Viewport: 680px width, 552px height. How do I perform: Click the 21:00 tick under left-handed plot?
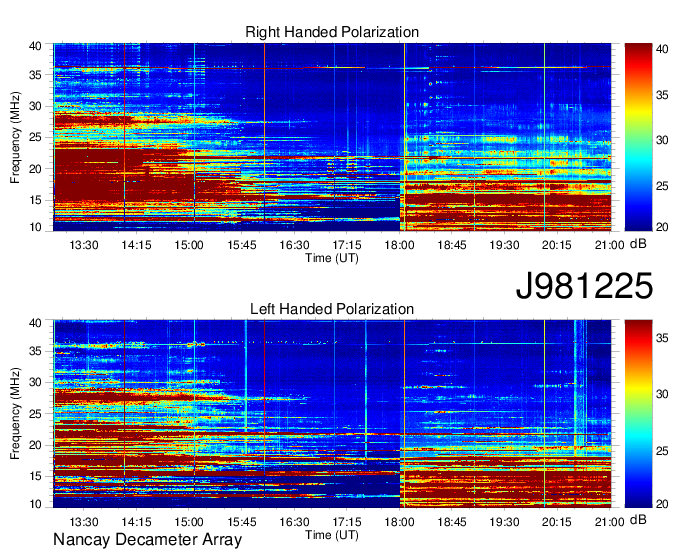tap(610, 522)
